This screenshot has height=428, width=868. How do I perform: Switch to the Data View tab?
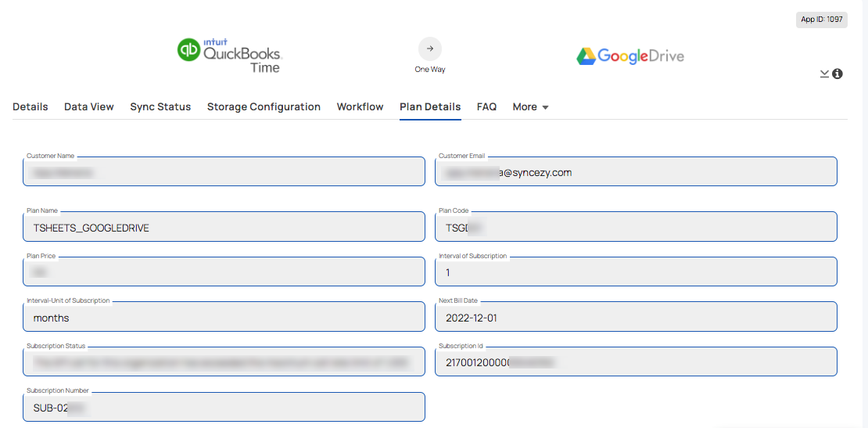click(x=89, y=107)
